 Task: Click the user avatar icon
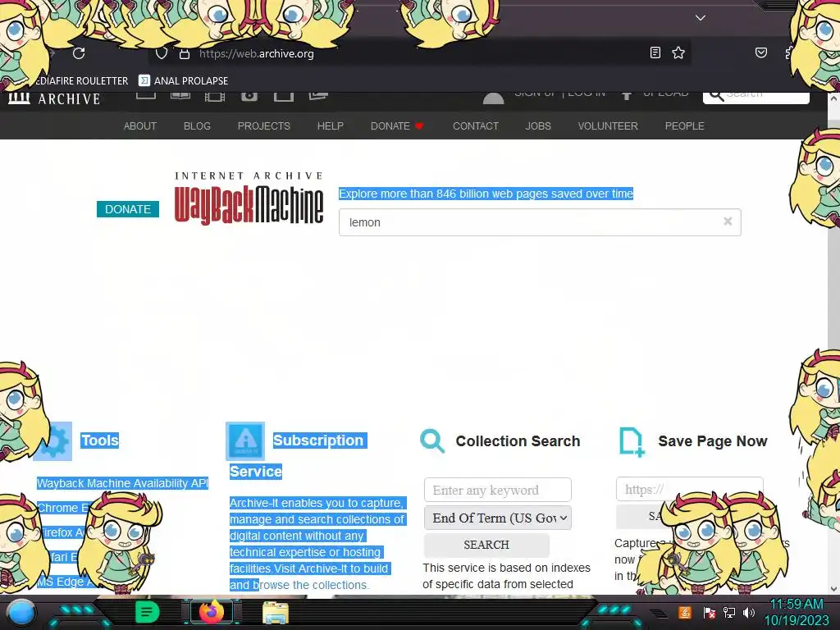point(493,98)
